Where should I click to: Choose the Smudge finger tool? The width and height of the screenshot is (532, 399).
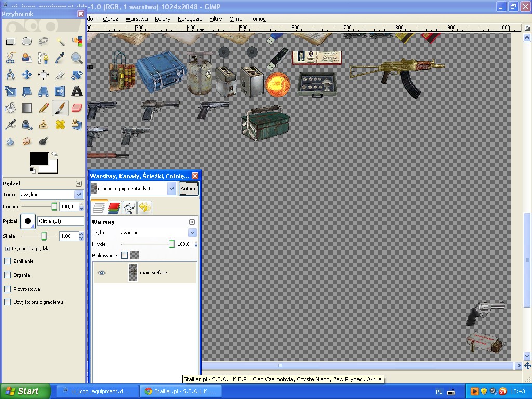pyautogui.click(x=27, y=141)
